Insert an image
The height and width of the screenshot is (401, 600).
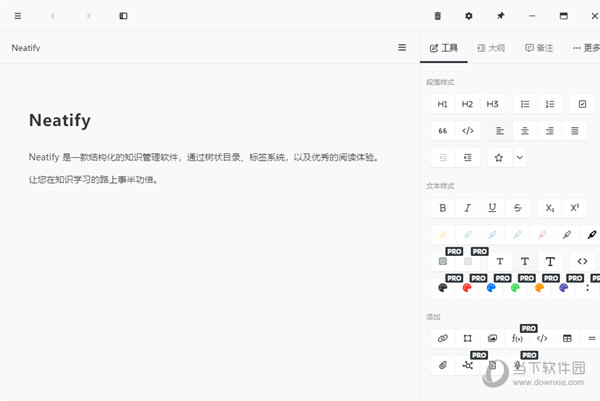pyautogui.click(x=492, y=338)
